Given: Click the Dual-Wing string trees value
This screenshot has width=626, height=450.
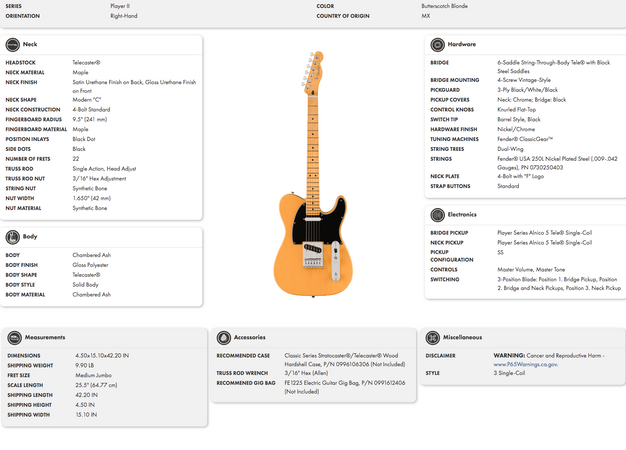Looking at the screenshot, I should (x=510, y=149).
